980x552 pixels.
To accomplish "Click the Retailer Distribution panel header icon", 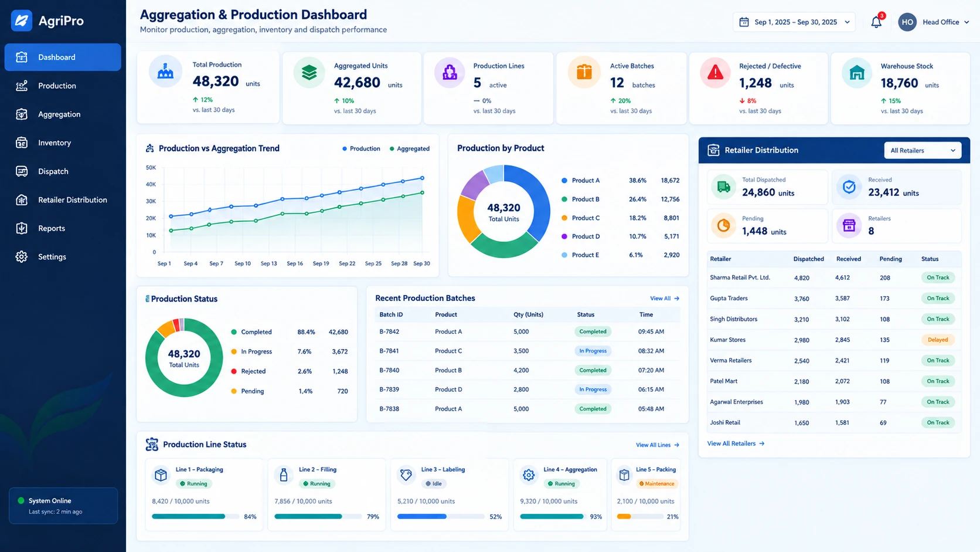I will tap(713, 150).
